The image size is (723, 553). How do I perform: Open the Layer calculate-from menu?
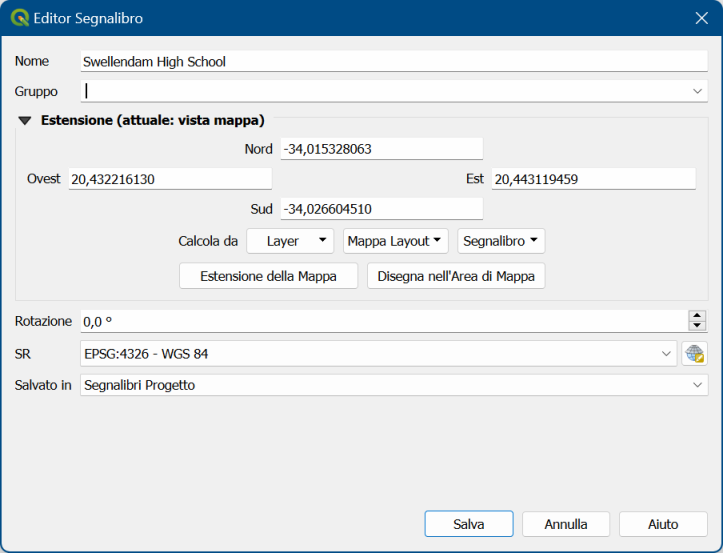point(290,241)
